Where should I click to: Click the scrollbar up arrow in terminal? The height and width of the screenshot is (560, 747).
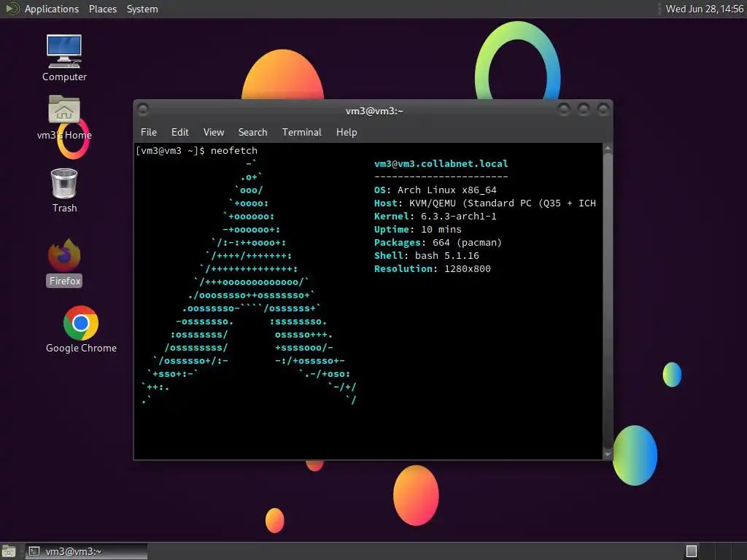point(608,148)
